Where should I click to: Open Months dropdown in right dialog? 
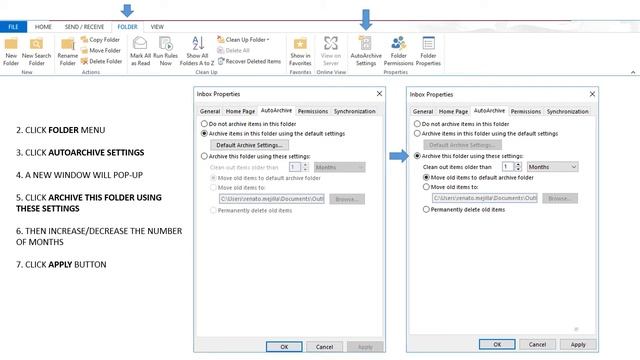coord(553,167)
